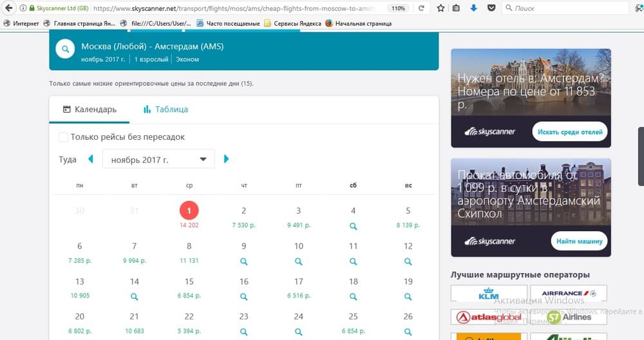Open the S7 Airlines logo
This screenshot has height=340, width=644.
click(569, 317)
